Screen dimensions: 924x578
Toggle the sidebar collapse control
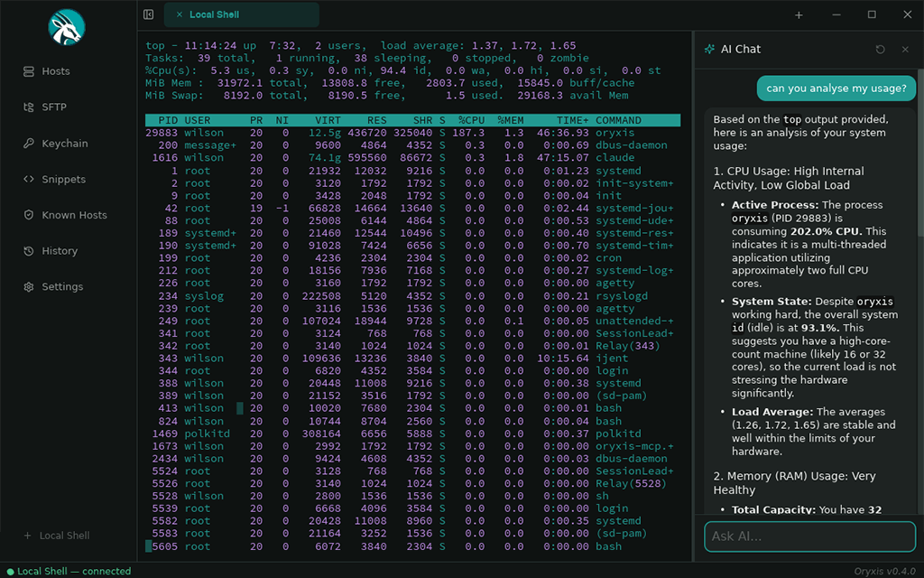point(147,14)
